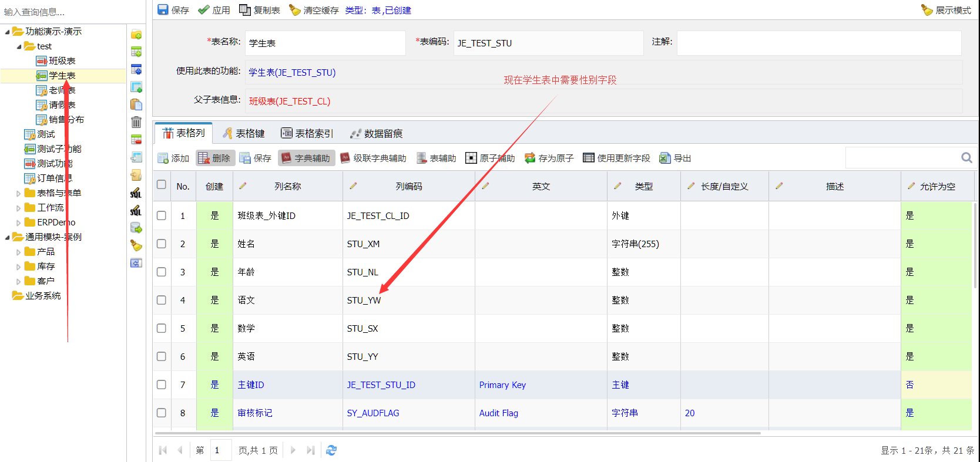This screenshot has height=462, width=980.
Task: Click the magnifier search icon above the grid
Action: (966, 157)
